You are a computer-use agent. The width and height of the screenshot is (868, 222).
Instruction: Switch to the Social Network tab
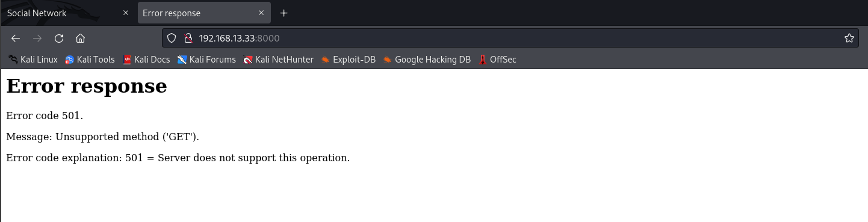click(x=67, y=13)
